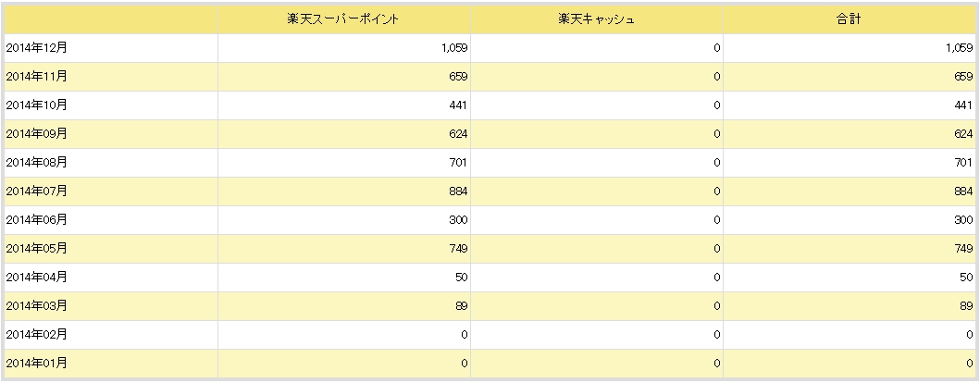Click the 楽天キャッシュ column header
The width and height of the screenshot is (980, 383).
(x=597, y=19)
